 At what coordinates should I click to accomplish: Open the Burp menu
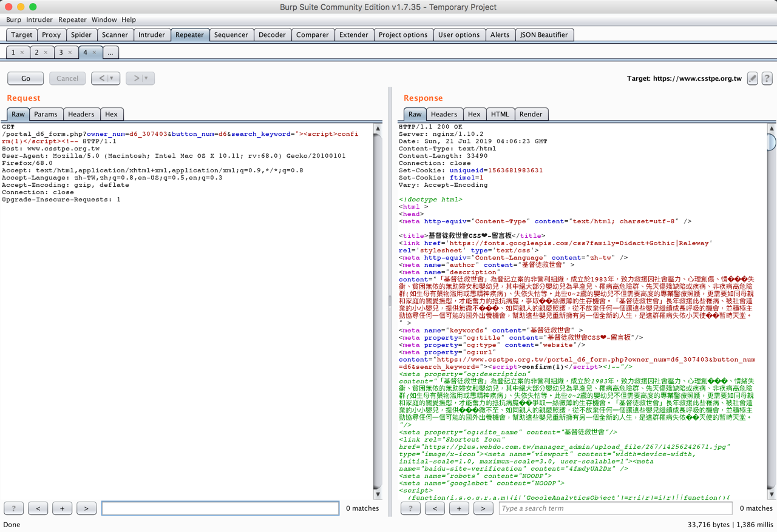13,19
